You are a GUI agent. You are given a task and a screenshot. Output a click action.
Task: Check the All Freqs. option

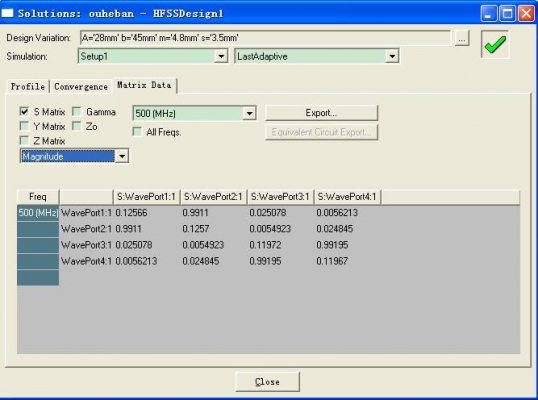pos(137,132)
